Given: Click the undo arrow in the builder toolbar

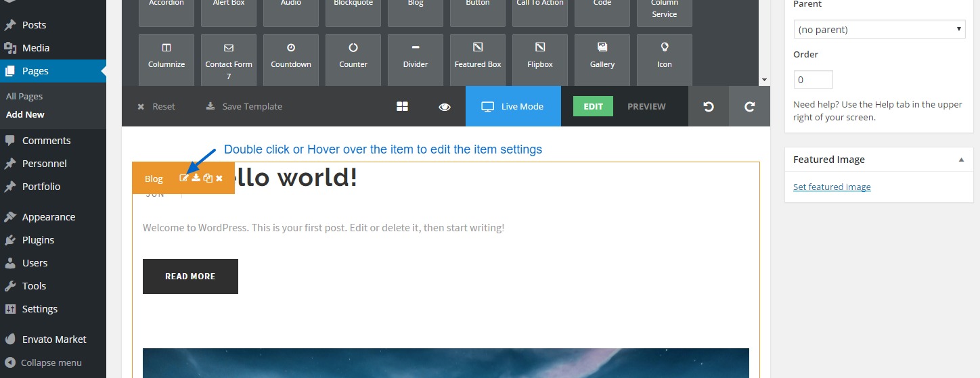Looking at the screenshot, I should 709,106.
